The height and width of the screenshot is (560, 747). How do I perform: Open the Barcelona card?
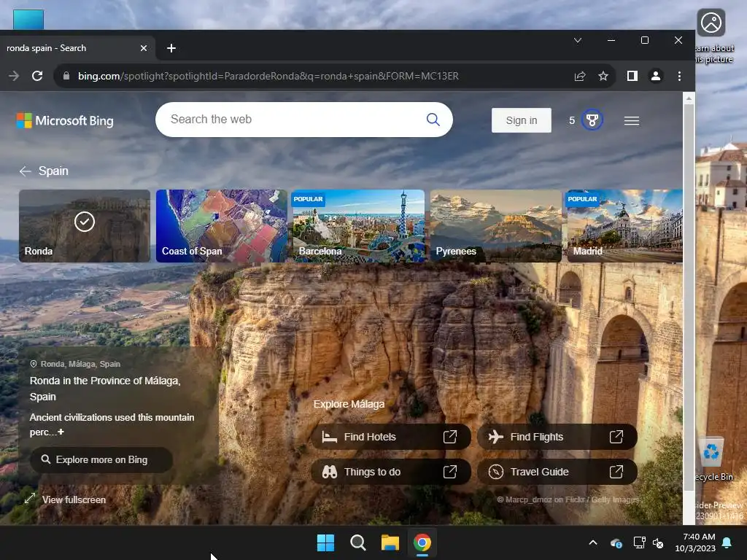click(357, 226)
